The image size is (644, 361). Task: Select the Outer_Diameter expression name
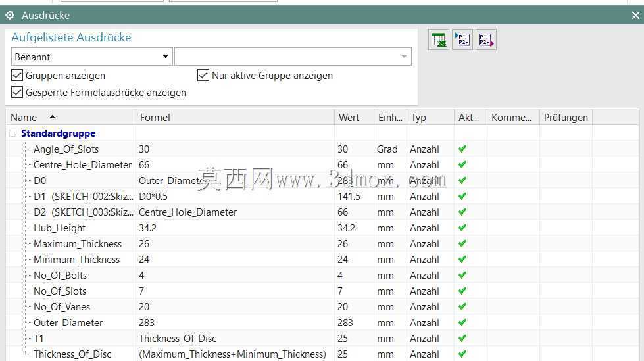(x=68, y=323)
